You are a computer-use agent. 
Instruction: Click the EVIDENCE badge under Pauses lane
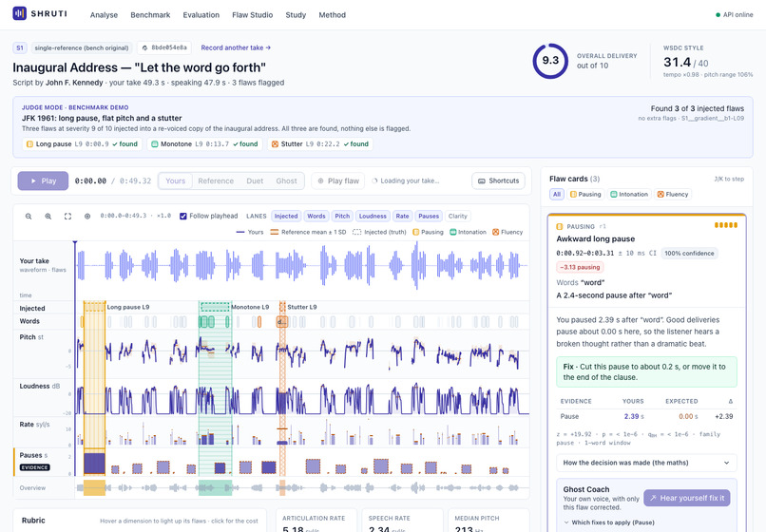point(34,467)
